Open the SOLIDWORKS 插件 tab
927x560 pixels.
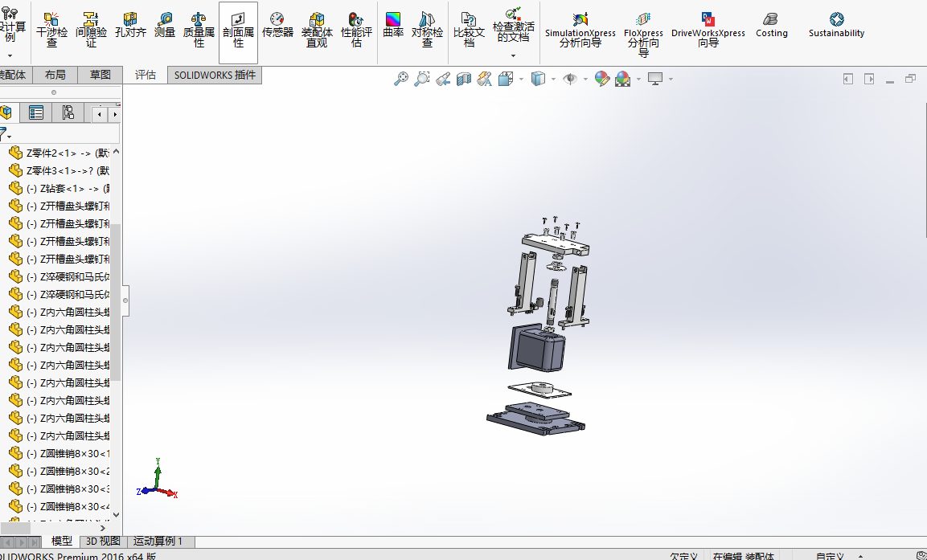(215, 75)
